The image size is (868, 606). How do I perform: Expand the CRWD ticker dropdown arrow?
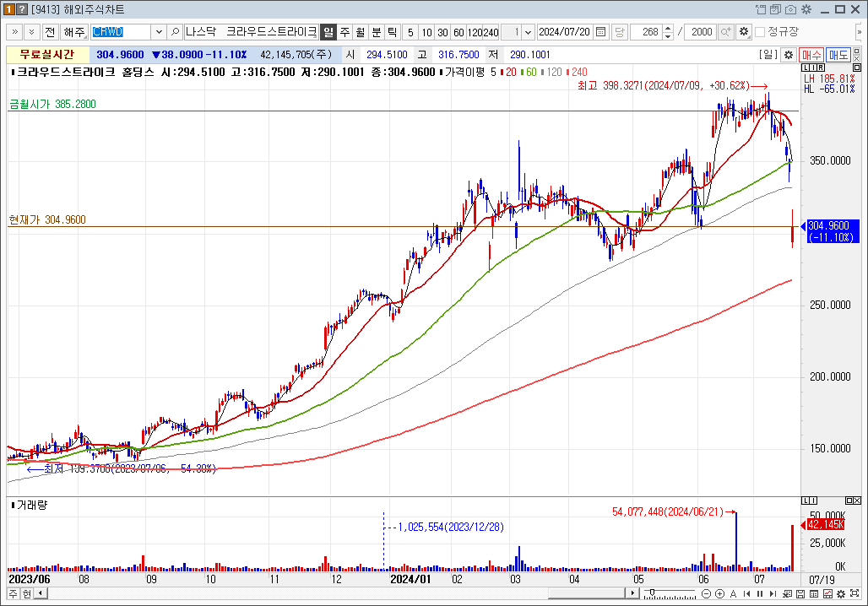159,32
